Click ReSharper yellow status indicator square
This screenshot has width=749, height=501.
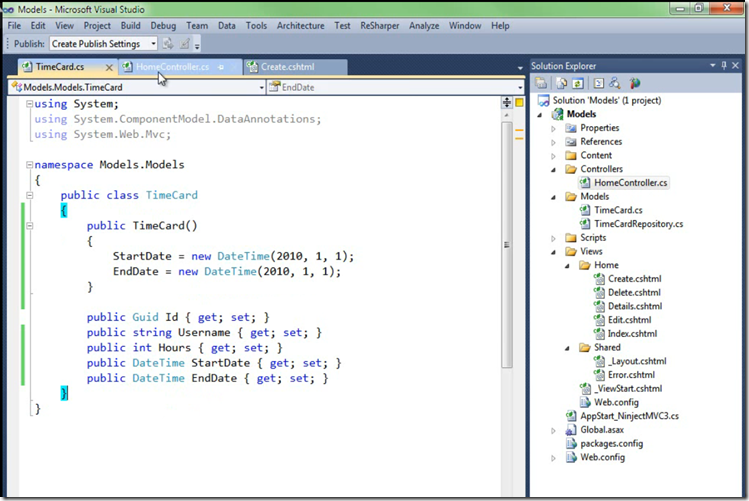pos(519,102)
